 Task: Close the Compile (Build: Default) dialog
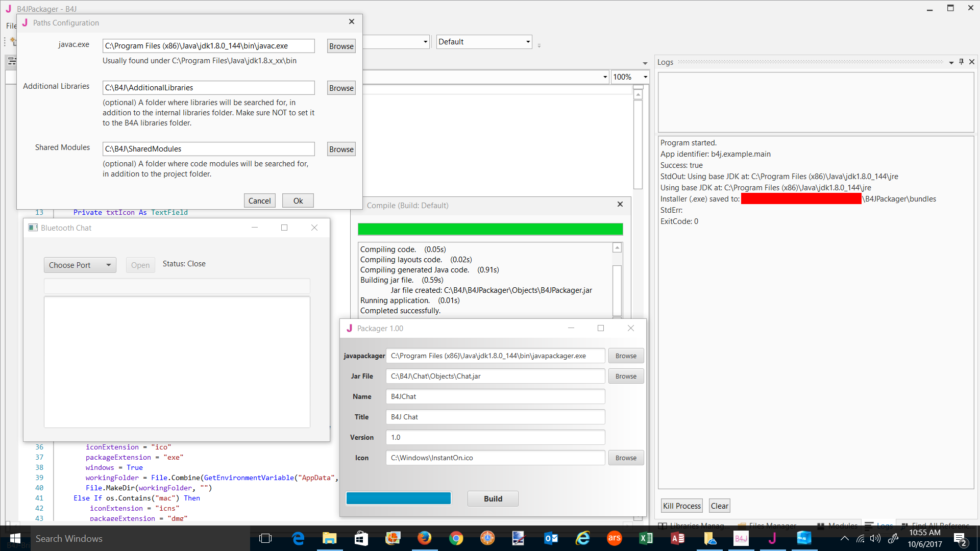[620, 205]
